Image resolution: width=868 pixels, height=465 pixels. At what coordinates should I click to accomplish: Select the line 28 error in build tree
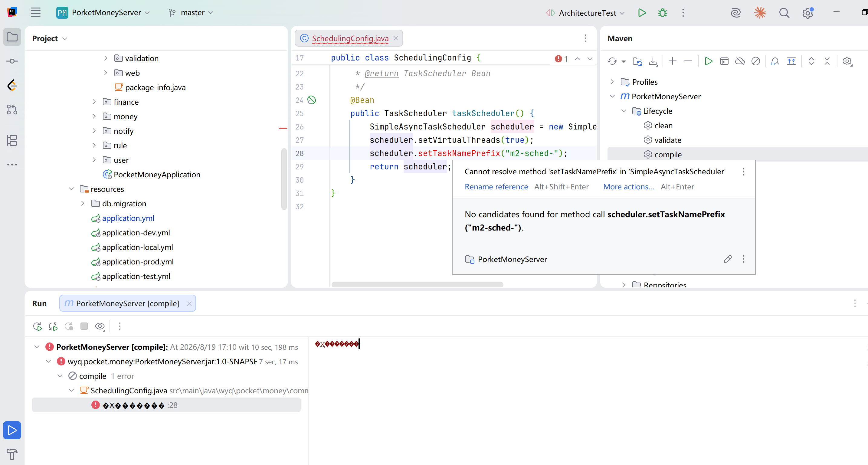[x=166, y=405]
